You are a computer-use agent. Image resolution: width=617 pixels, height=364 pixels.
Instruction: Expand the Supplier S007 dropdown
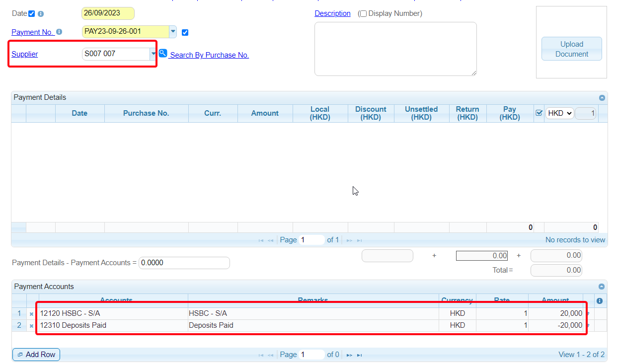point(153,54)
